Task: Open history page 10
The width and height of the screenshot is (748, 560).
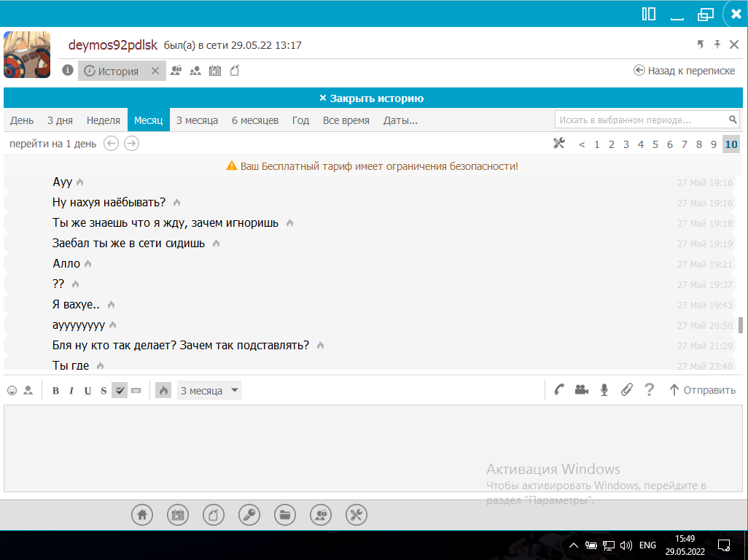Action: click(731, 144)
